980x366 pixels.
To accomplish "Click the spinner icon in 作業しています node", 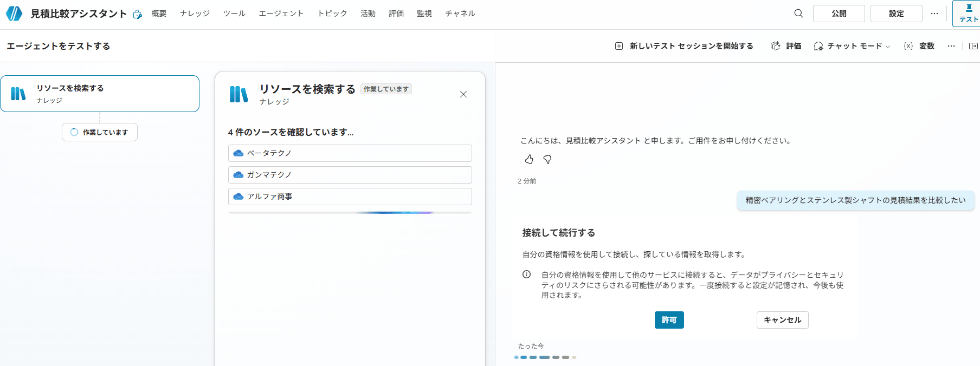I will point(74,132).
